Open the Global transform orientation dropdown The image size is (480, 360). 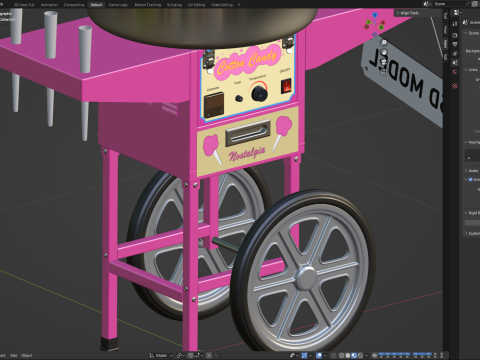point(161,355)
